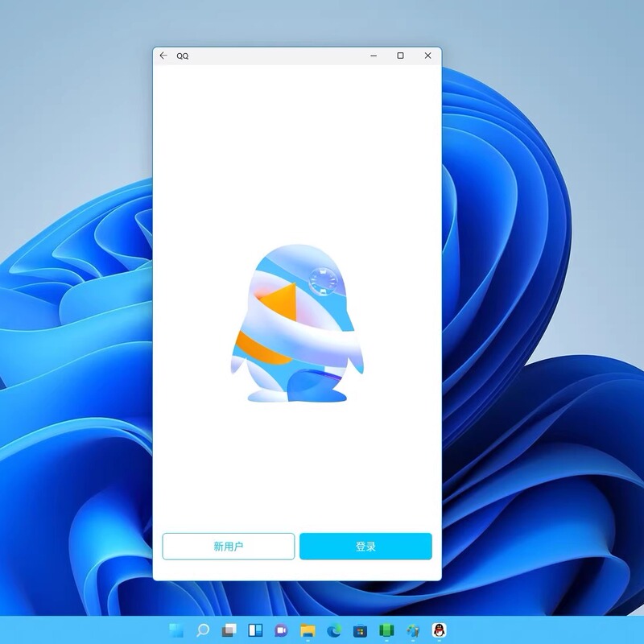Click the QQ penguin icon in taskbar
The width and height of the screenshot is (644, 644).
[439, 630]
